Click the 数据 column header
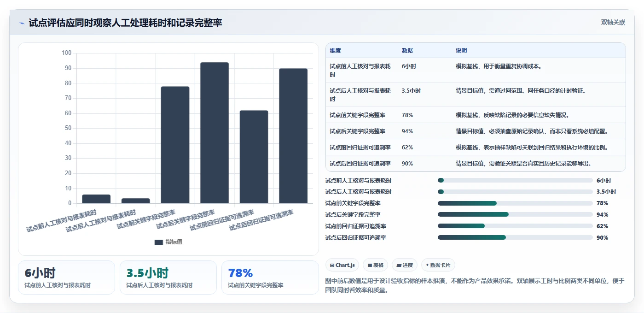The image size is (644, 313). (x=407, y=50)
